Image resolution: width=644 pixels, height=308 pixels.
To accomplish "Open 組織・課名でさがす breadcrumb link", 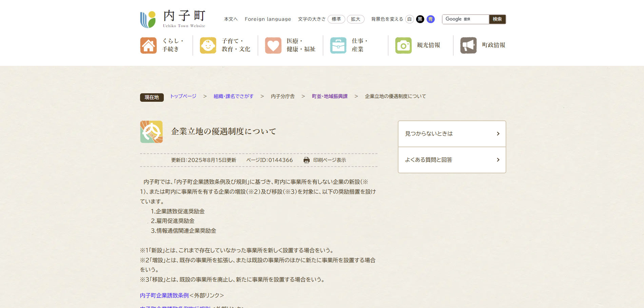I will pos(234,96).
